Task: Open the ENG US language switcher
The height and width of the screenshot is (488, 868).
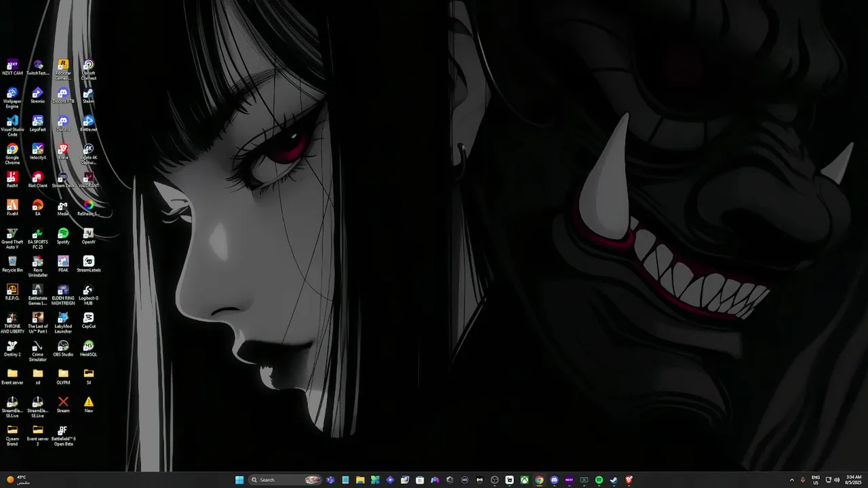Action: pyautogui.click(x=816, y=480)
